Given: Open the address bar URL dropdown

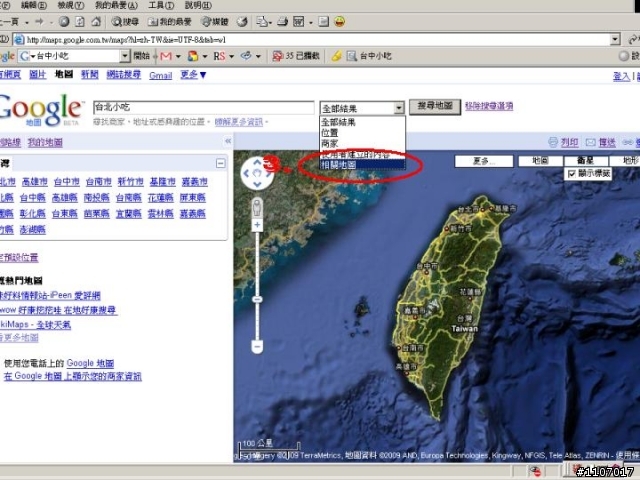Looking at the screenshot, I should 616,40.
